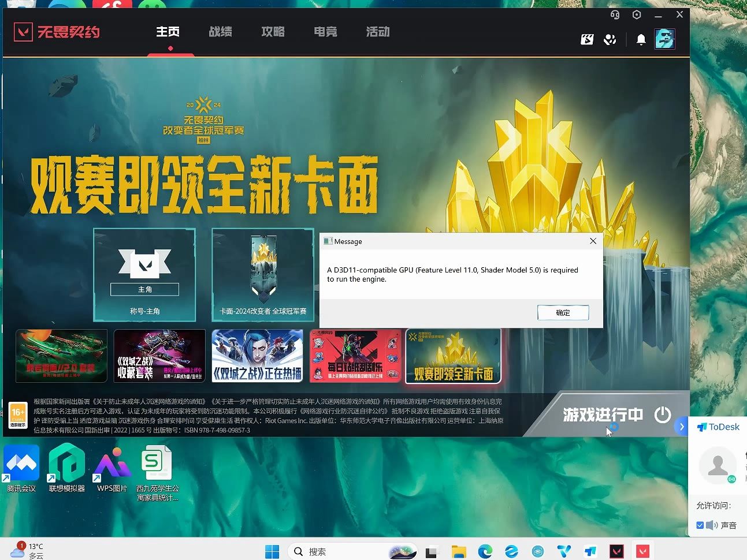This screenshot has width=747, height=560.
Task: Select the 卡面-2024改变者 全球冠军赛 card
Action: [263, 275]
